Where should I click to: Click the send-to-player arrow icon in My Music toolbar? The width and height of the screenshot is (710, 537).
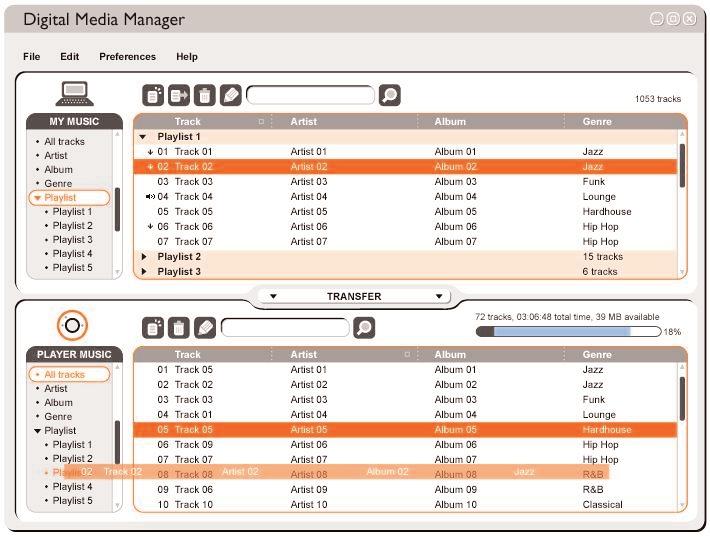click(x=179, y=96)
